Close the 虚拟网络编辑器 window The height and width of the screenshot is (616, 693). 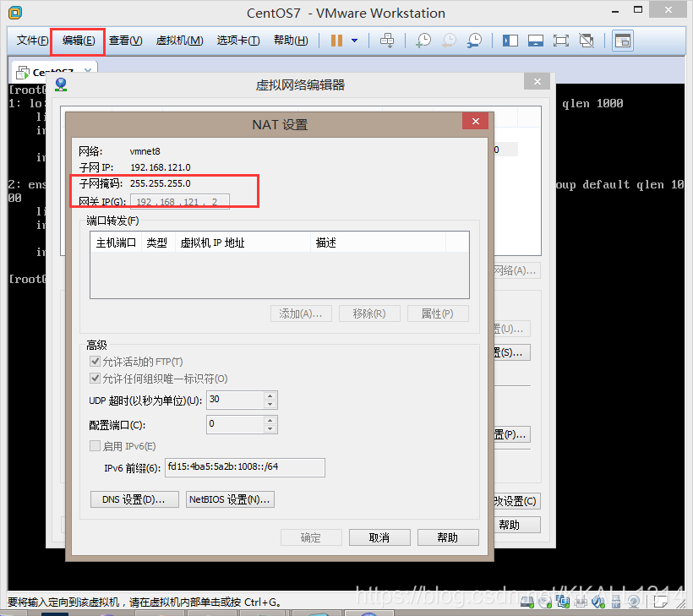537,81
